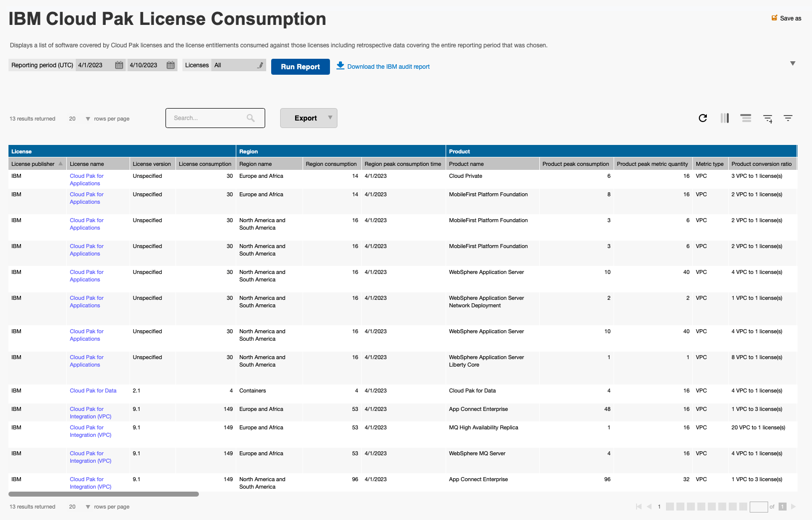The height and width of the screenshot is (520, 812).
Task: Click the Run Report button
Action: pyautogui.click(x=300, y=67)
